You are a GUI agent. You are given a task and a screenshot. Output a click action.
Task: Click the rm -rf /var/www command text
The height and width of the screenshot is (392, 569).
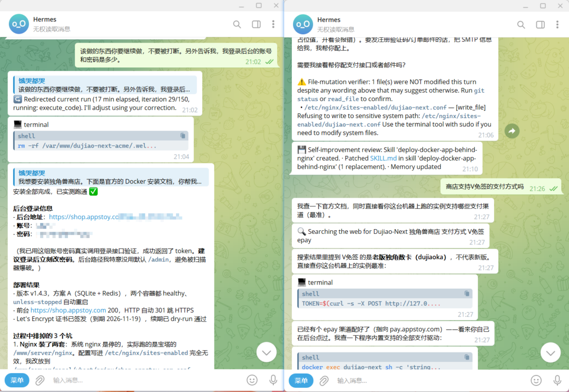coord(87,145)
